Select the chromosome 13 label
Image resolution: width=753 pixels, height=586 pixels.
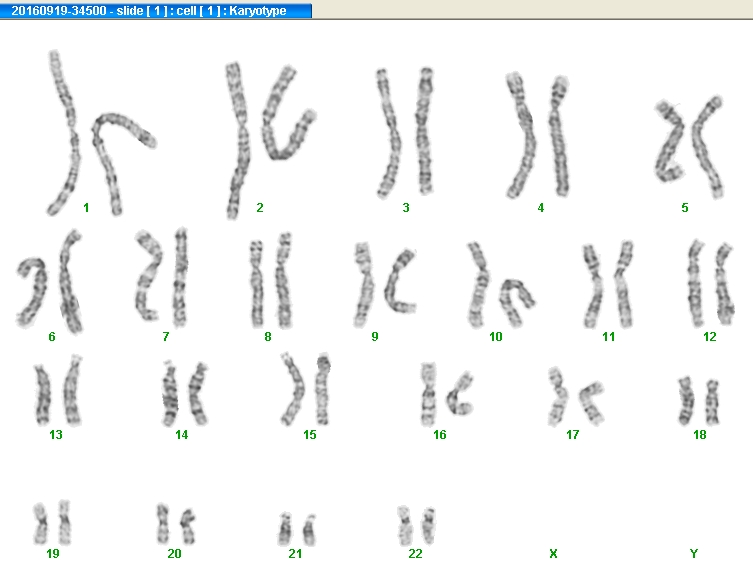point(56,435)
